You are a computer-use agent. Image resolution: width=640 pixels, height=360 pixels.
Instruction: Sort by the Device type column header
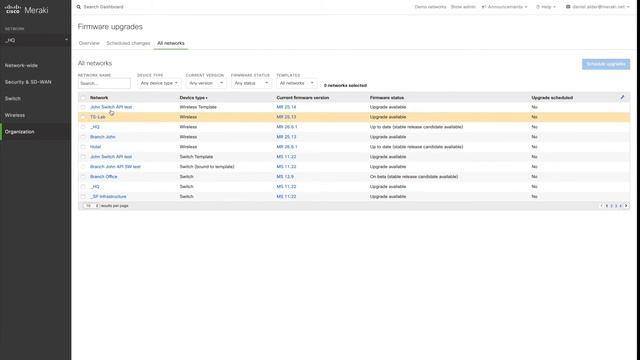tap(193, 98)
